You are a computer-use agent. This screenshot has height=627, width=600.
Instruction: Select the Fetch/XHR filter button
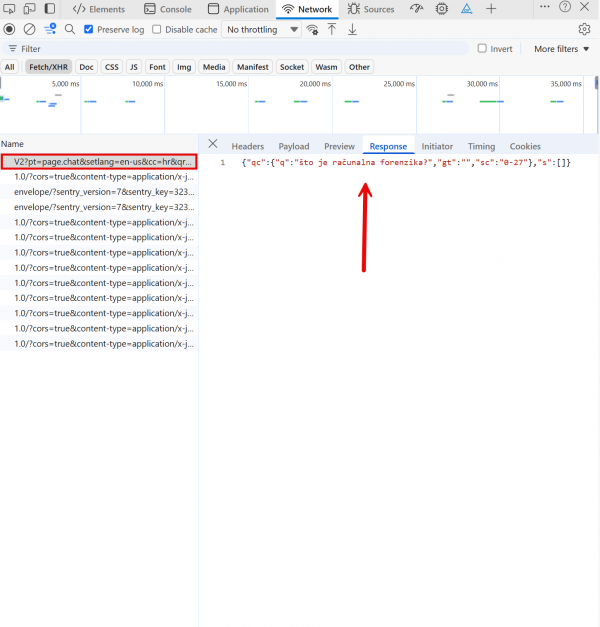click(48, 67)
